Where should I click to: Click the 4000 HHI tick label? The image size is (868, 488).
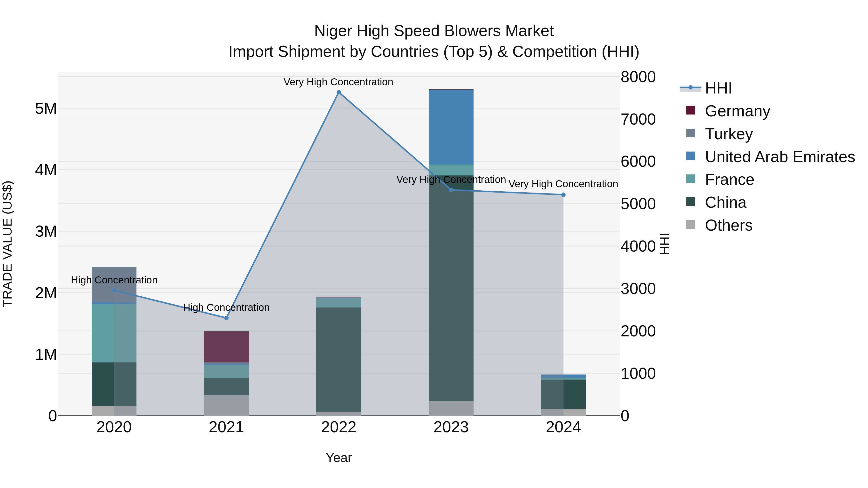point(638,246)
